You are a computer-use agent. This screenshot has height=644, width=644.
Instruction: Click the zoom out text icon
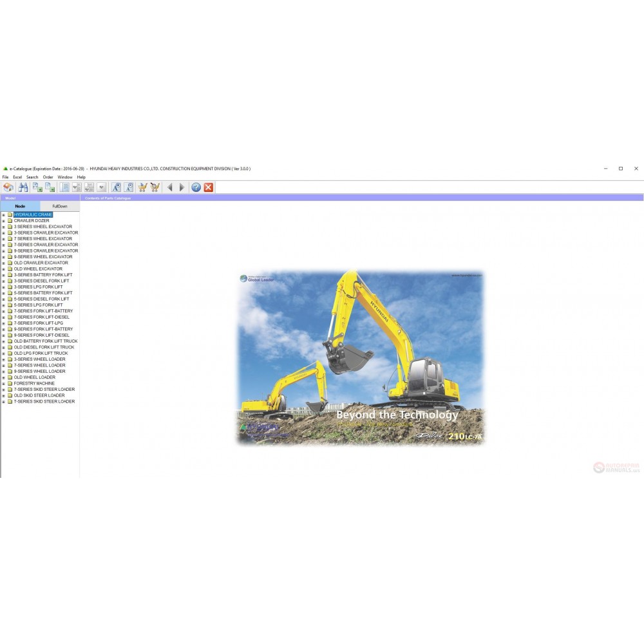pyautogui.click(x=129, y=187)
